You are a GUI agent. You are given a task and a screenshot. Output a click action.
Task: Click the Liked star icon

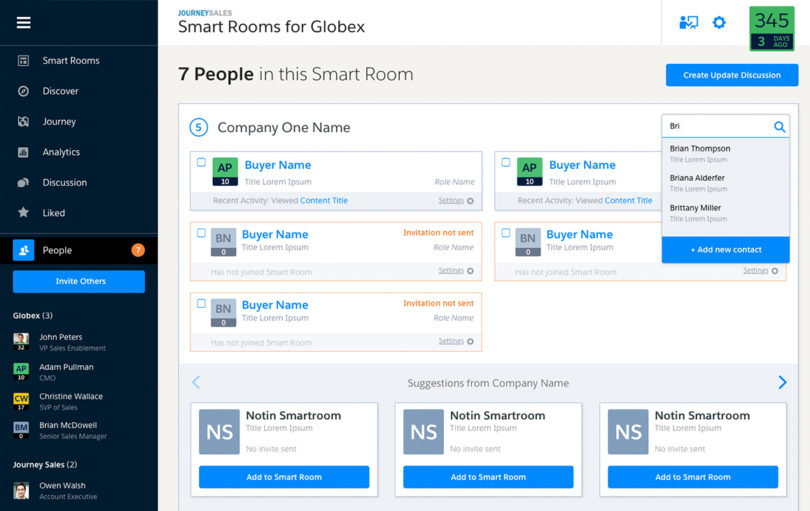click(23, 212)
